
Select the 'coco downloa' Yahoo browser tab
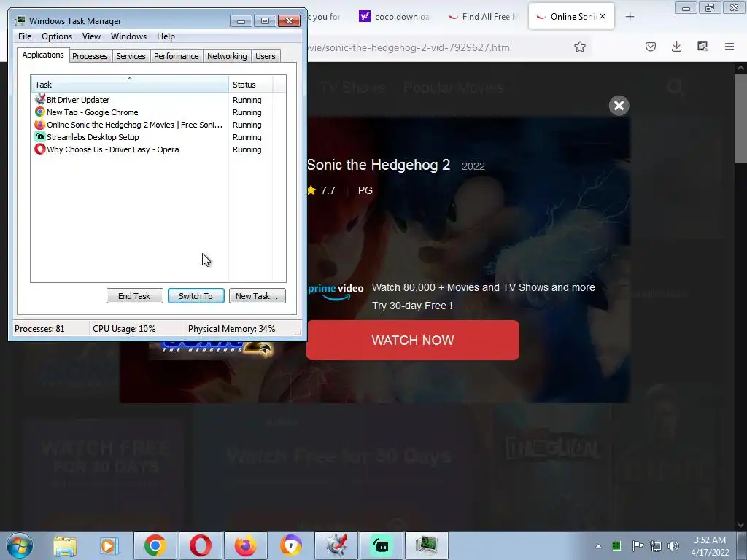pyautogui.click(x=395, y=17)
